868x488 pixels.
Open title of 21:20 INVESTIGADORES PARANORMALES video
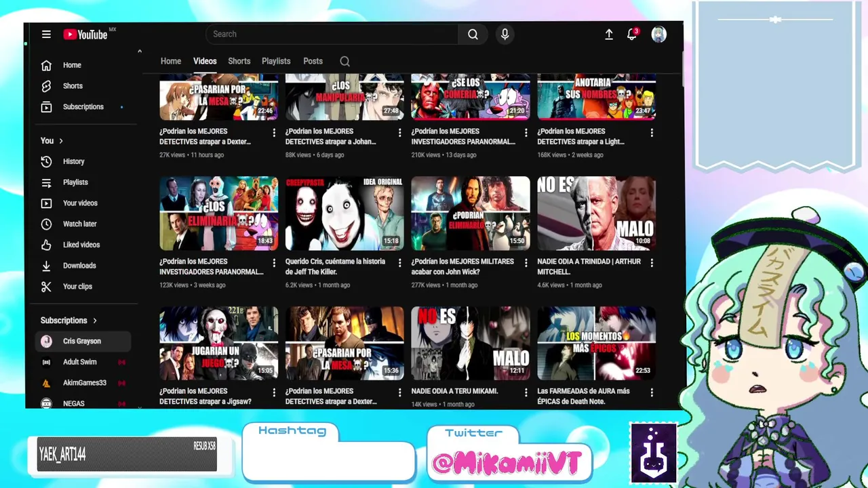463,137
